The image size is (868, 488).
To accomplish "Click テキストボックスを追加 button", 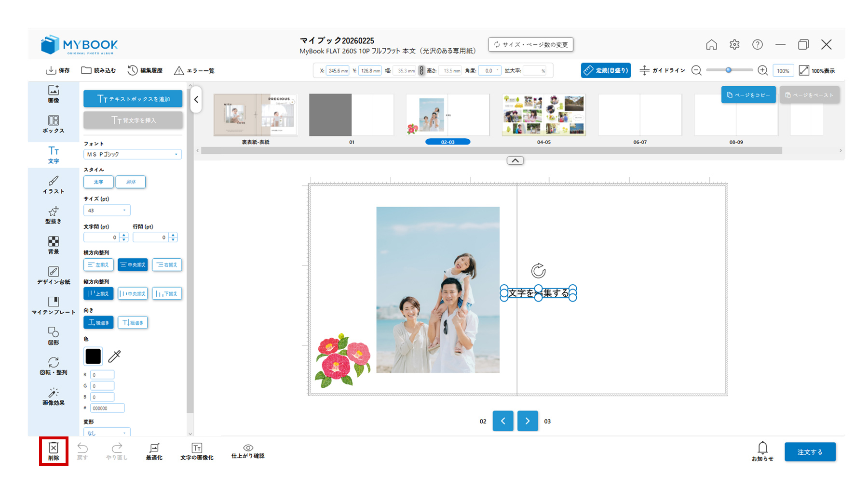I will coord(133,99).
